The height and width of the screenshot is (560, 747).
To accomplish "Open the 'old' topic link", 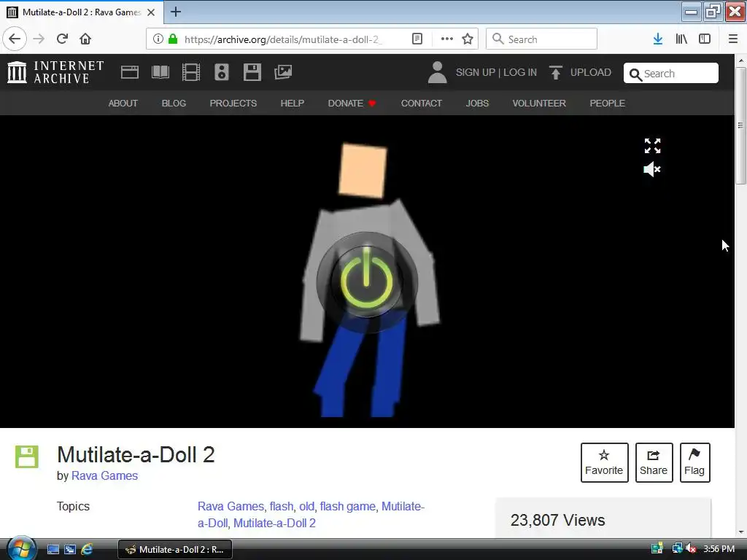I will click(306, 506).
